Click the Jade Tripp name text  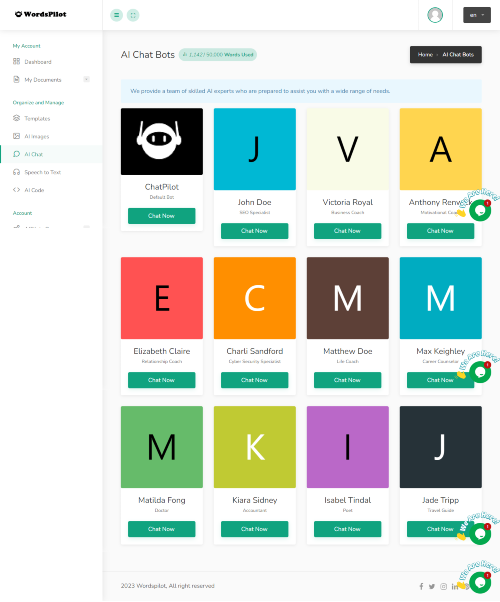click(440, 500)
